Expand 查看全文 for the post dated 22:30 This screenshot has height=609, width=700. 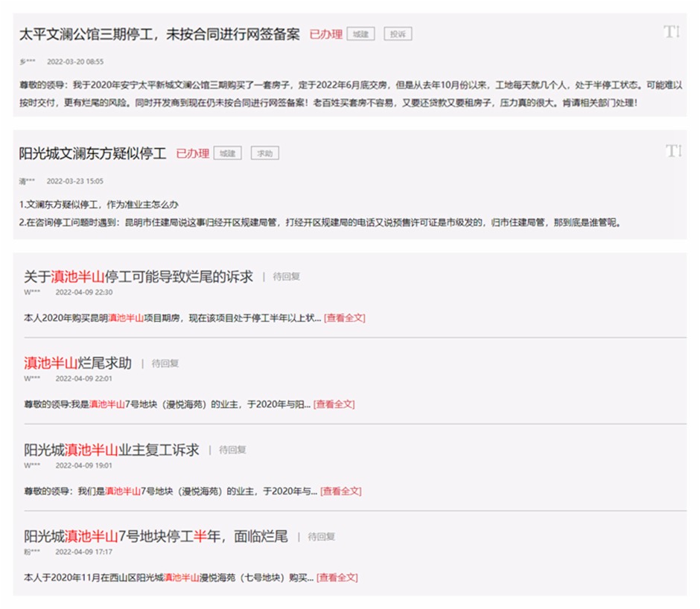[x=344, y=318]
